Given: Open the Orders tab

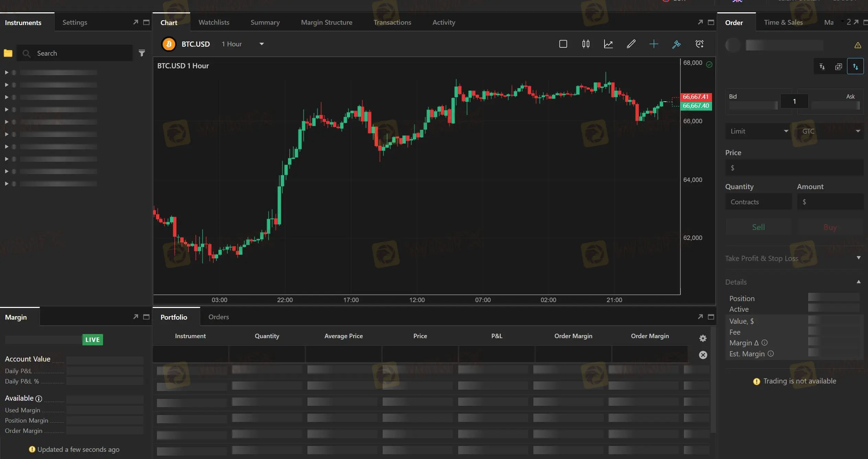Looking at the screenshot, I should 218,317.
